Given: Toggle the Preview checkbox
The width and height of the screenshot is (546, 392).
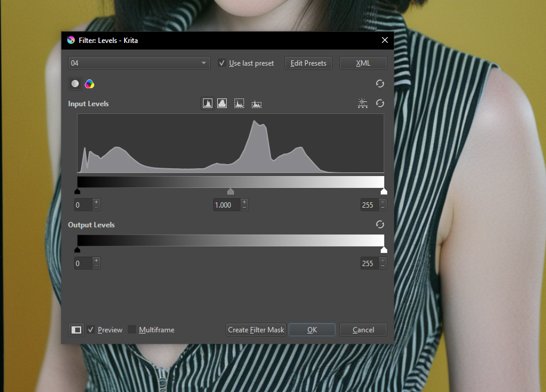Looking at the screenshot, I should tap(91, 330).
